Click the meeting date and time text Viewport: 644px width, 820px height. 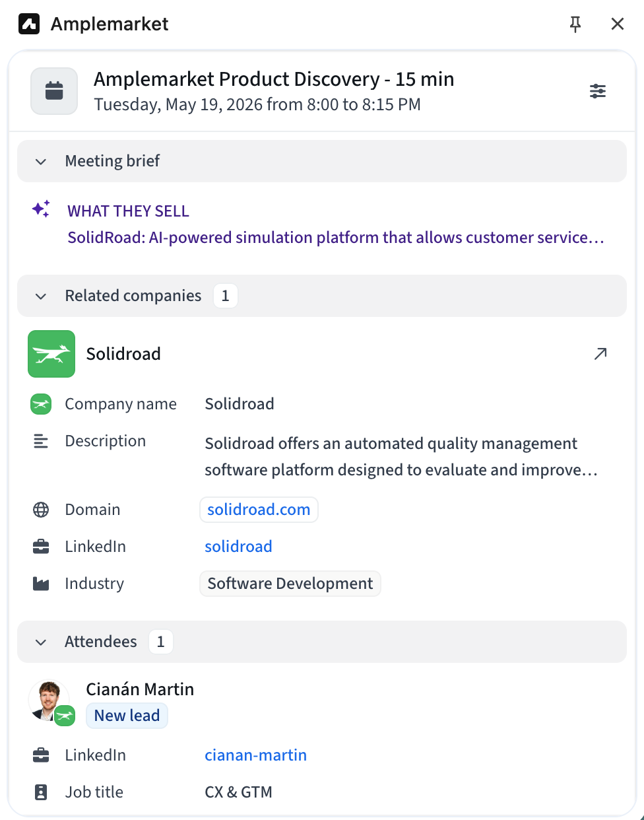(257, 105)
